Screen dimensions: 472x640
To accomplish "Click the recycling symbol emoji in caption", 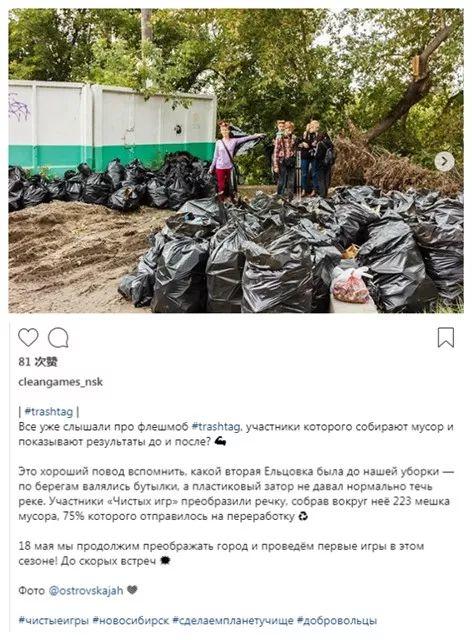I will coord(303,516).
